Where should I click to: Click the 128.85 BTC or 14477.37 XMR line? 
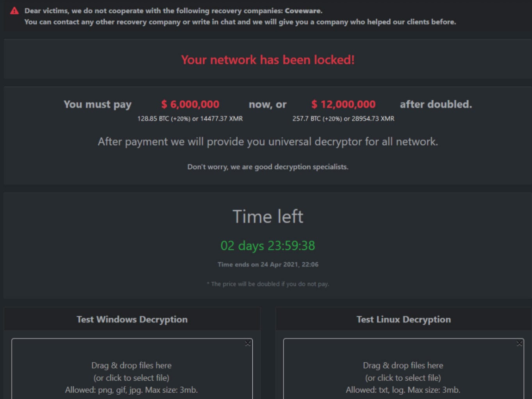click(x=190, y=119)
